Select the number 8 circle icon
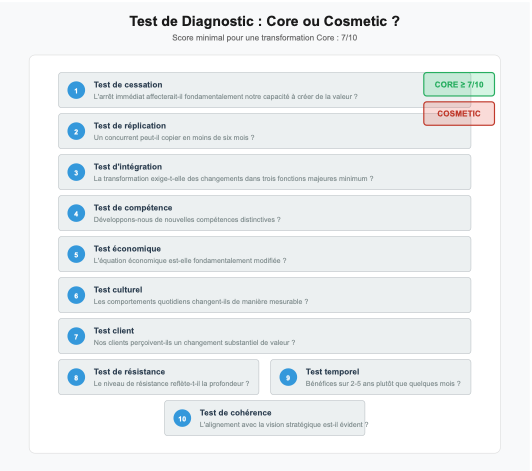The height and width of the screenshot is (471, 532). pyautogui.click(x=76, y=377)
